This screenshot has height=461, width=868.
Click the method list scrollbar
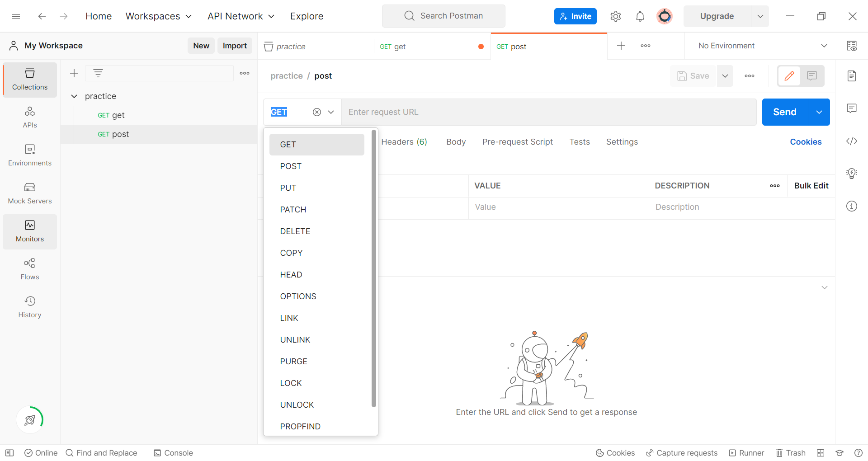pyautogui.click(x=374, y=268)
